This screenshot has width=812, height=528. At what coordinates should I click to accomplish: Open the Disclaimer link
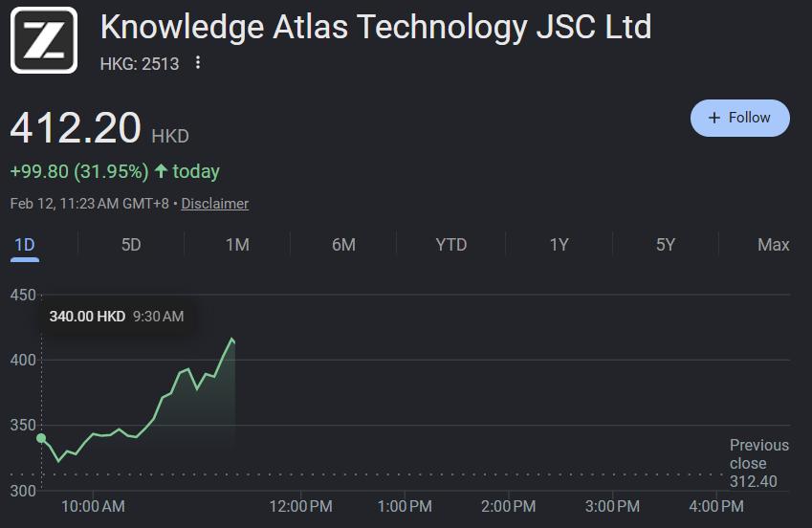(215, 204)
